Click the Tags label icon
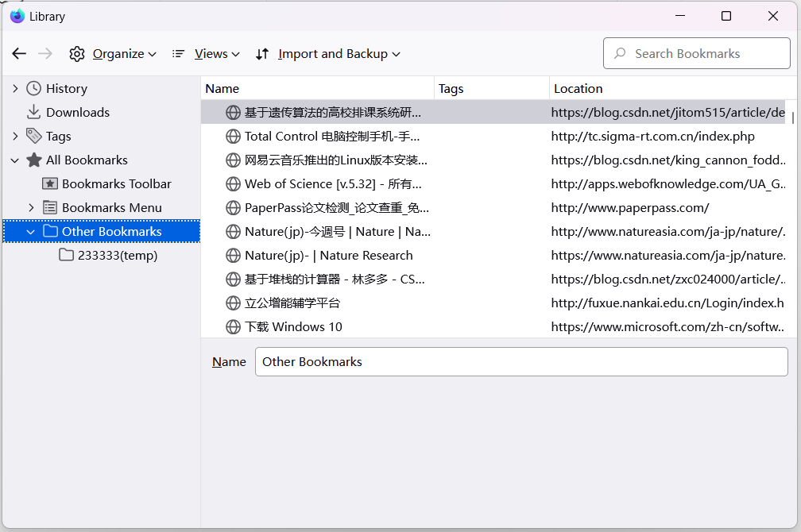Screen dimensions: 801x532 click(33, 136)
